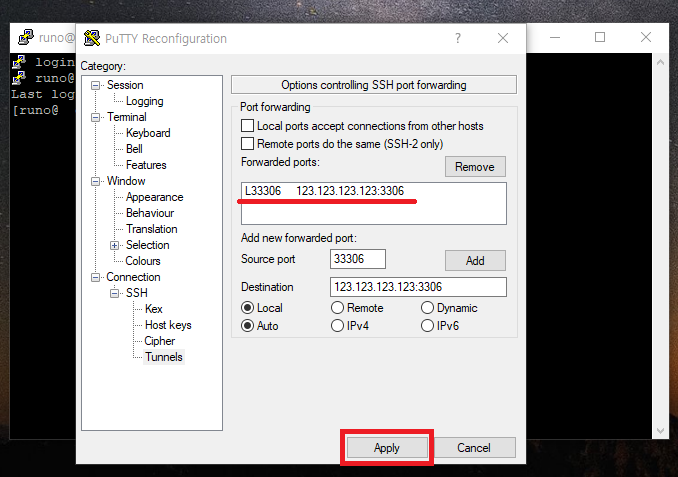Close the PuTTY Reconfiguration dialog

[503, 38]
